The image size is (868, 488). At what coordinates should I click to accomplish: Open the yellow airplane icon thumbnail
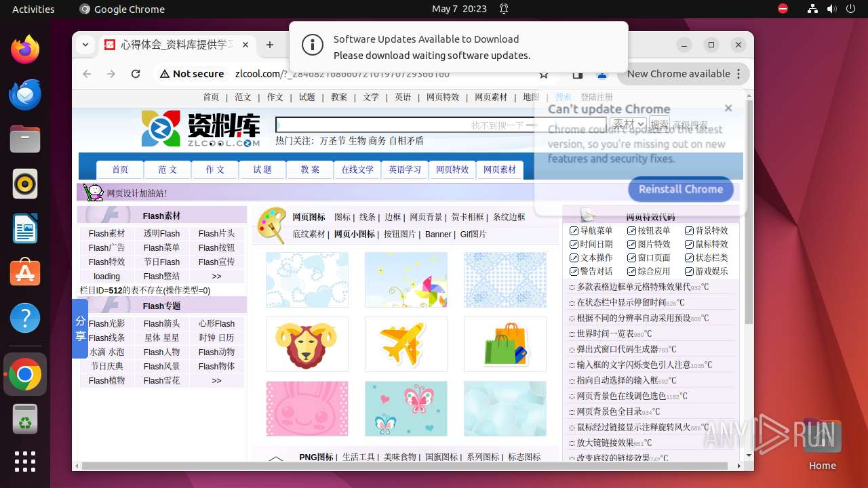[x=406, y=344]
